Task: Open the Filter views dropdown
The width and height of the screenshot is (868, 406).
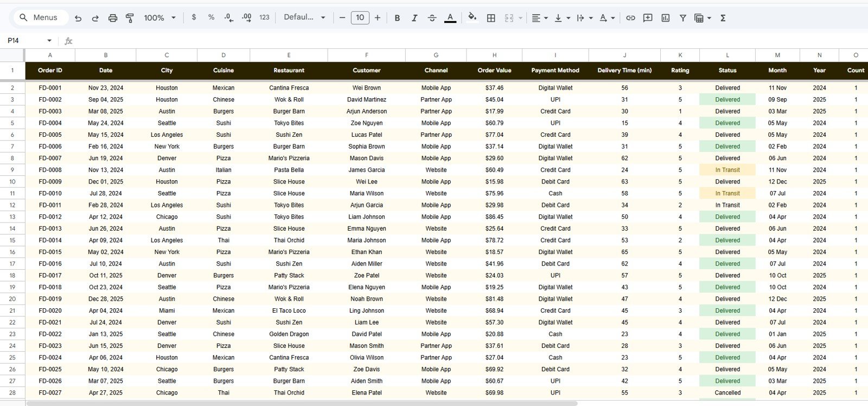Action: click(x=703, y=18)
